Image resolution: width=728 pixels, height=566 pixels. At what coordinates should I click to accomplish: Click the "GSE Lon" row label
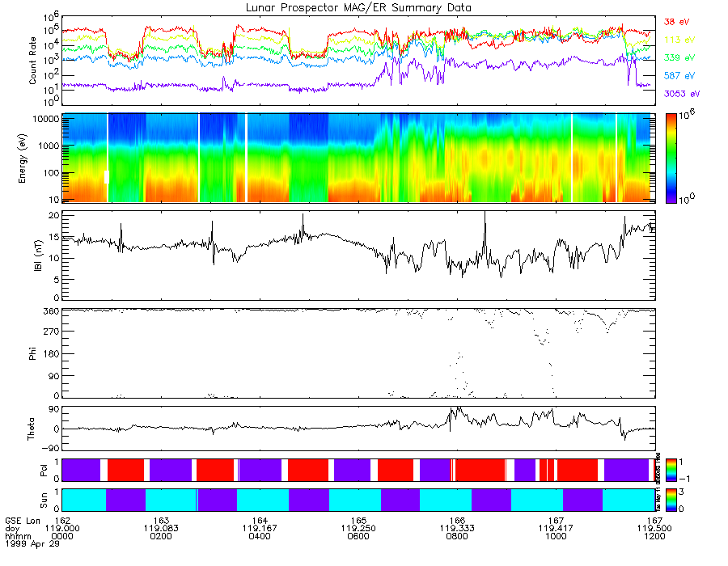pos(23,521)
